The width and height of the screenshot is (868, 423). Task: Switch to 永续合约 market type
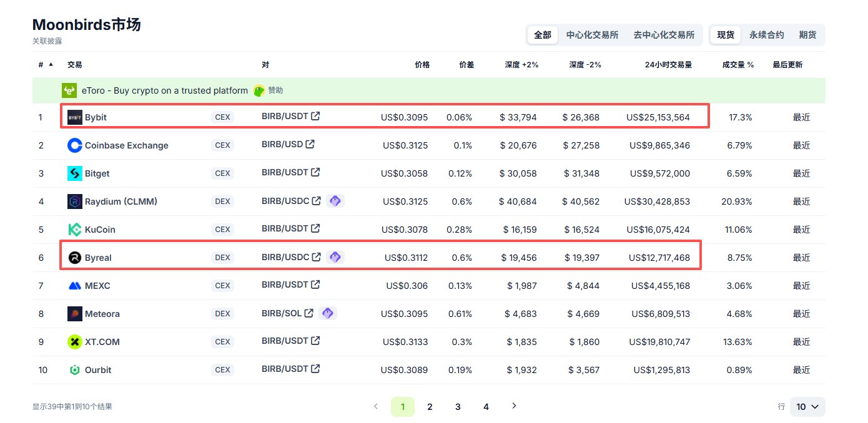(766, 35)
